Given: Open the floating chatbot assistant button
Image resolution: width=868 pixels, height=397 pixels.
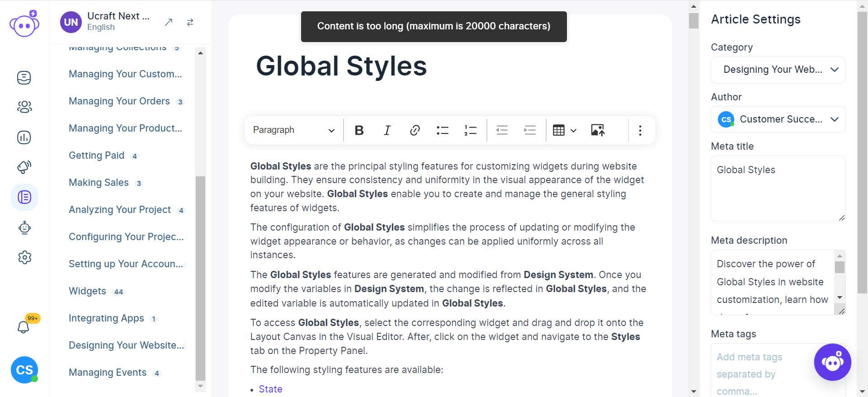Looking at the screenshot, I should [x=832, y=362].
